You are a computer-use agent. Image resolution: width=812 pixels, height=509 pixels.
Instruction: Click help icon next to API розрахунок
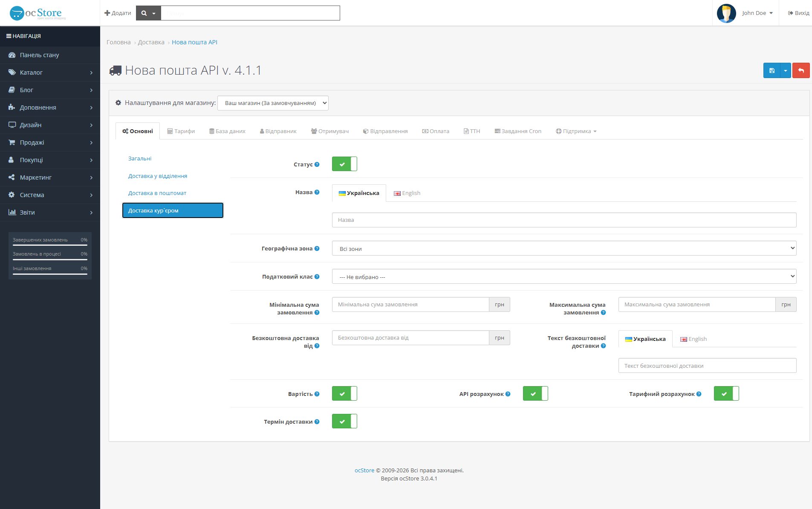[x=508, y=394]
